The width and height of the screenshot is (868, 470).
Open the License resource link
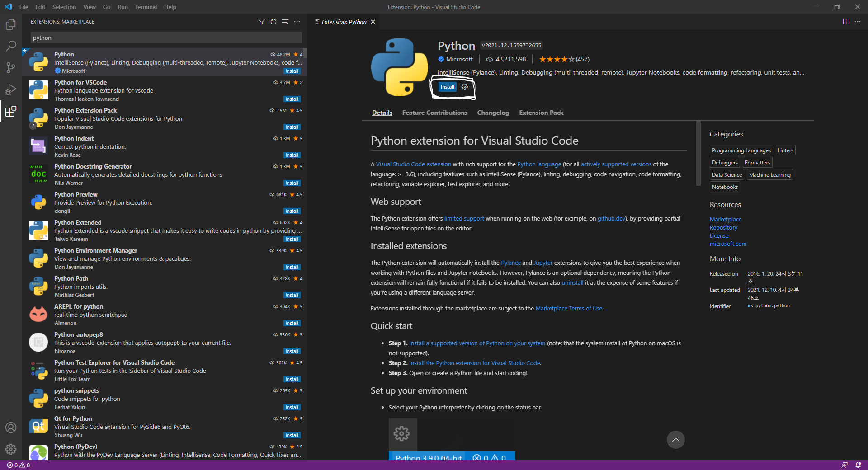pyautogui.click(x=719, y=235)
